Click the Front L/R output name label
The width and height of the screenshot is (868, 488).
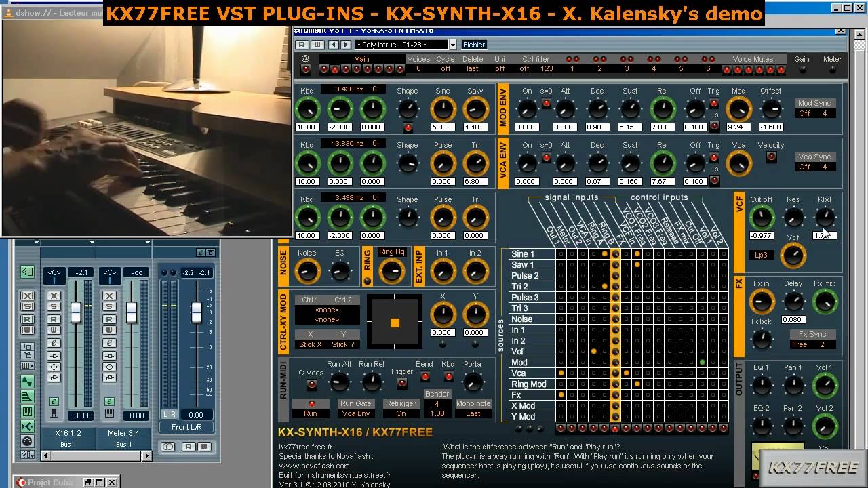[186, 427]
